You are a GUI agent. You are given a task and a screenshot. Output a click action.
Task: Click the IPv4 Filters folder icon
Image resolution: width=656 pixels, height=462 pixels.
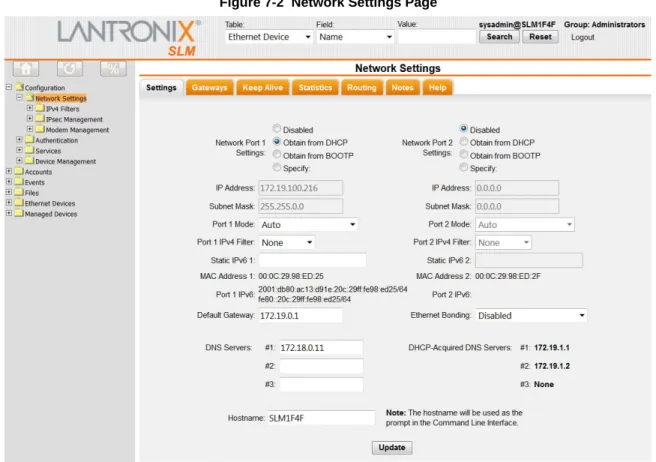click(40, 108)
